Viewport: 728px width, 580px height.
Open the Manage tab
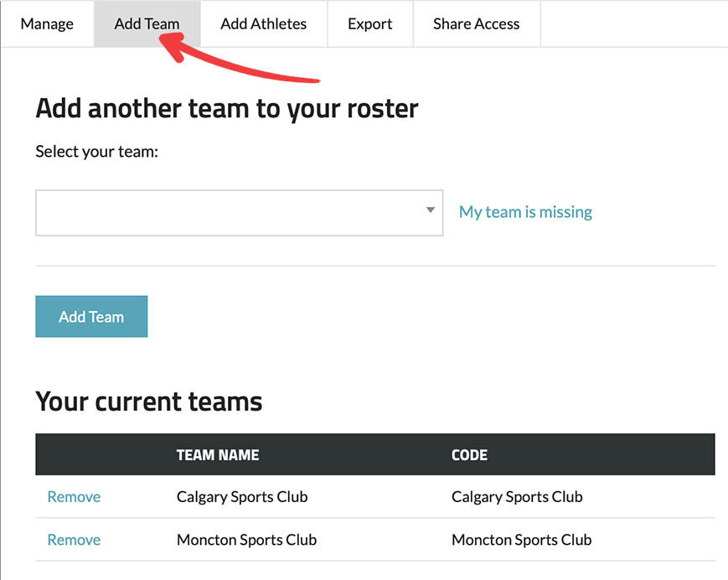coord(47,23)
